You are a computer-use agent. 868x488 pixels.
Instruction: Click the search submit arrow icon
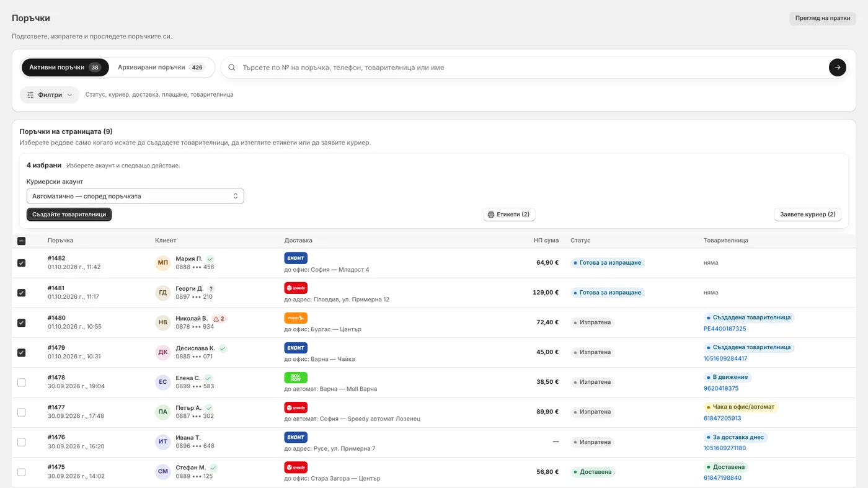pos(837,68)
